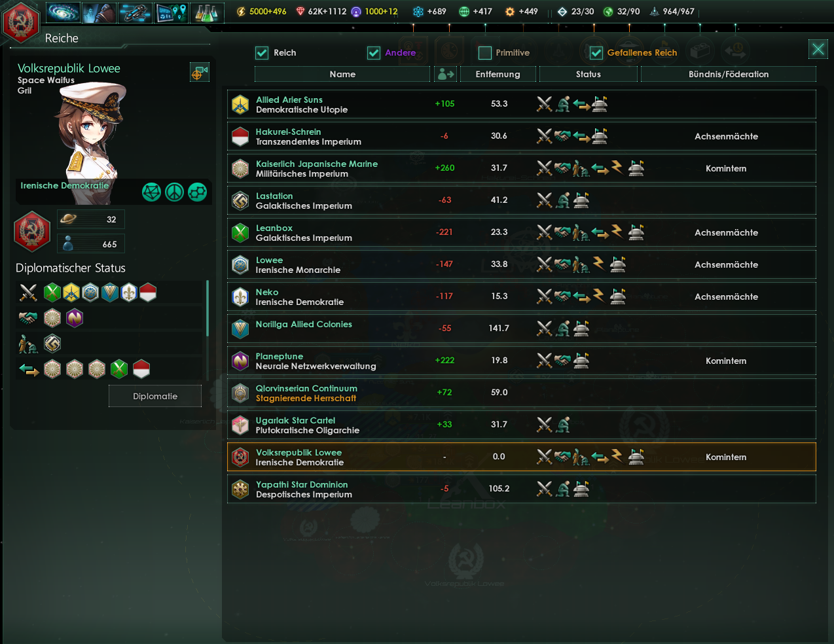Open the Diplomatie button

coord(155,397)
